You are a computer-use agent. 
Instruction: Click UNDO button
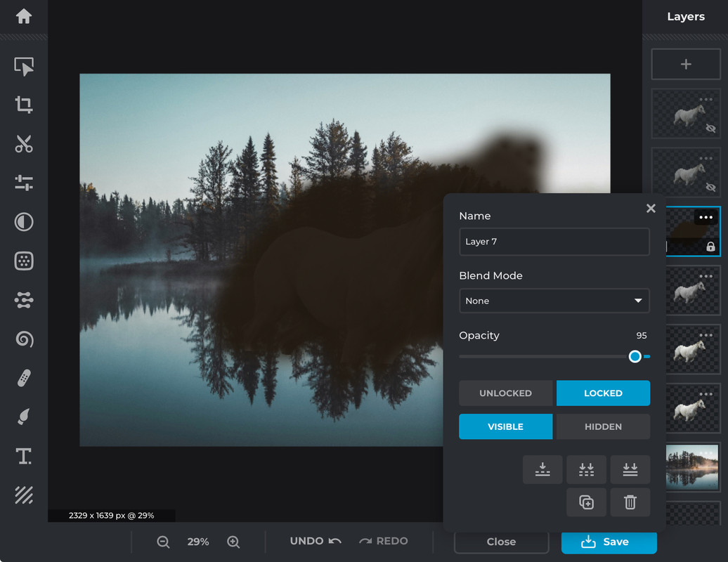point(316,541)
